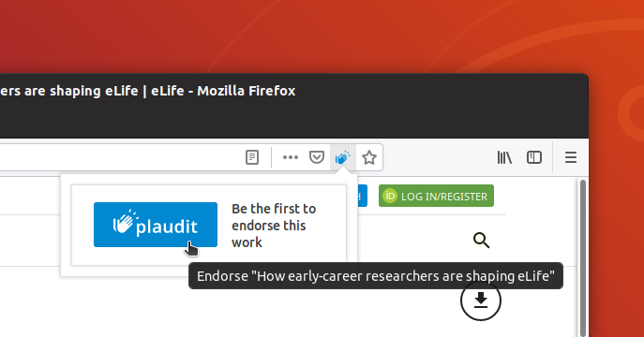Open page actions three-dot menu

tap(291, 157)
